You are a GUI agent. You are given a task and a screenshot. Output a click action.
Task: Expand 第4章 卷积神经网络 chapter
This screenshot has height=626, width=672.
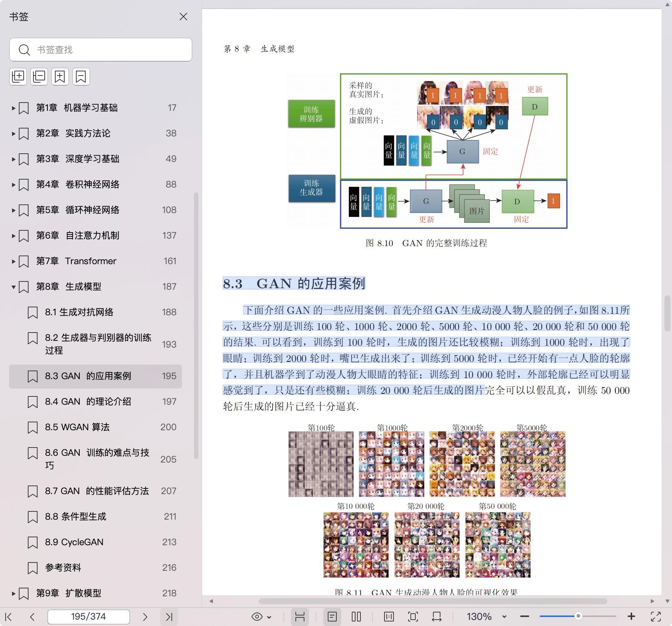click(x=14, y=184)
